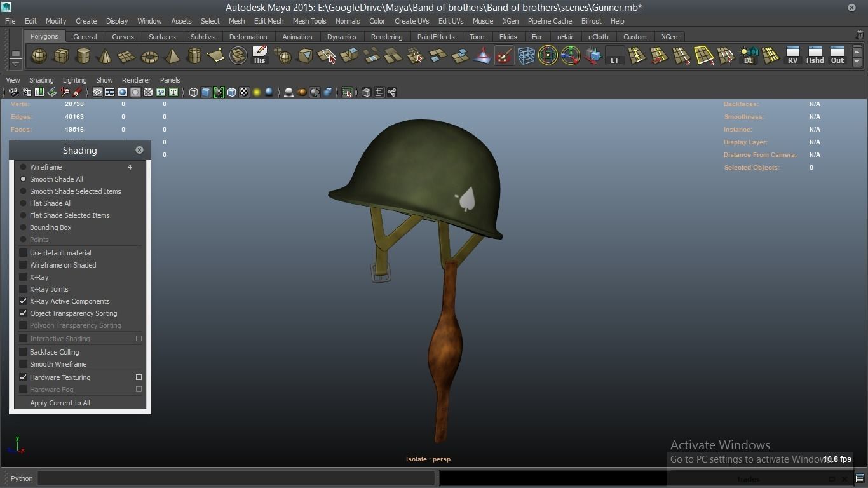Select the sculpt paint brush shelf tool
868x488 pixels.
pyautogui.click(x=504, y=56)
